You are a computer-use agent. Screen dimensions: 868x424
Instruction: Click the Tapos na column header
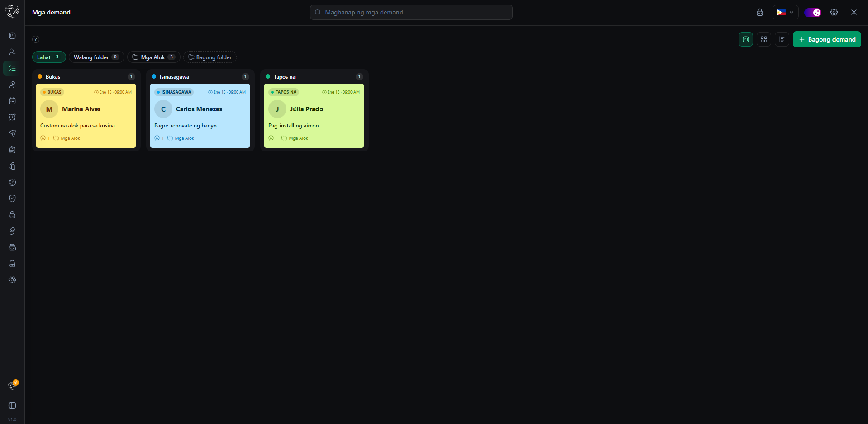coord(314,76)
